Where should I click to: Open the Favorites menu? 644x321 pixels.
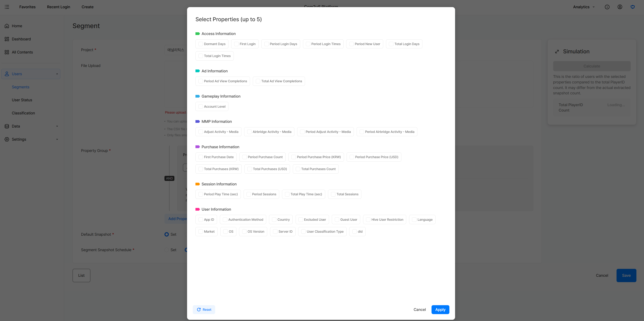pos(27,7)
